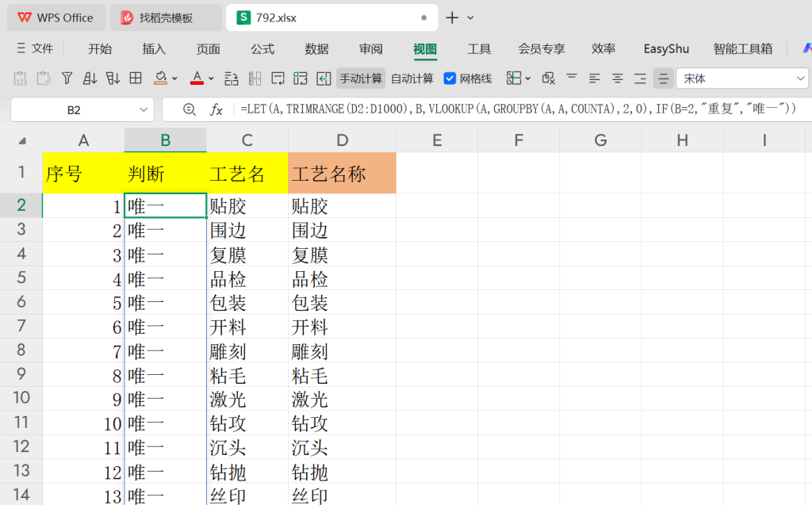The width and height of the screenshot is (812, 505).
Task: Click the select-all corner triangle
Action: click(22, 141)
